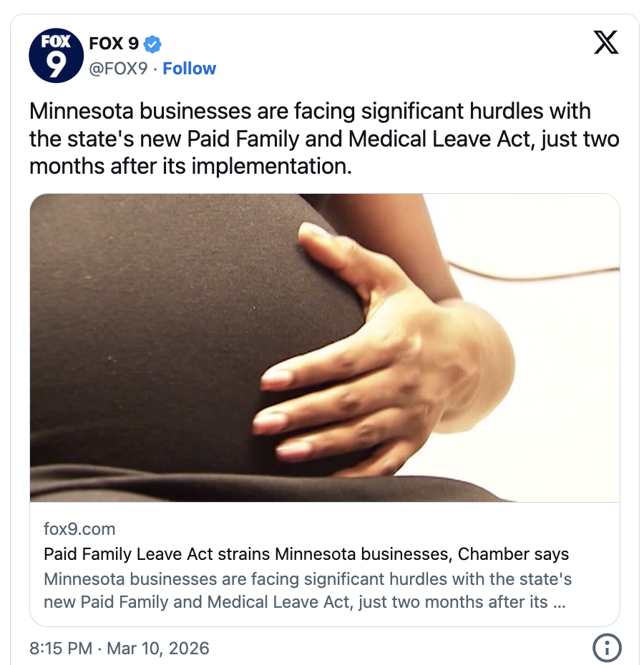Image resolution: width=644 pixels, height=665 pixels.
Task: Click the trailing ellipsis in the description
Action: tap(560, 603)
